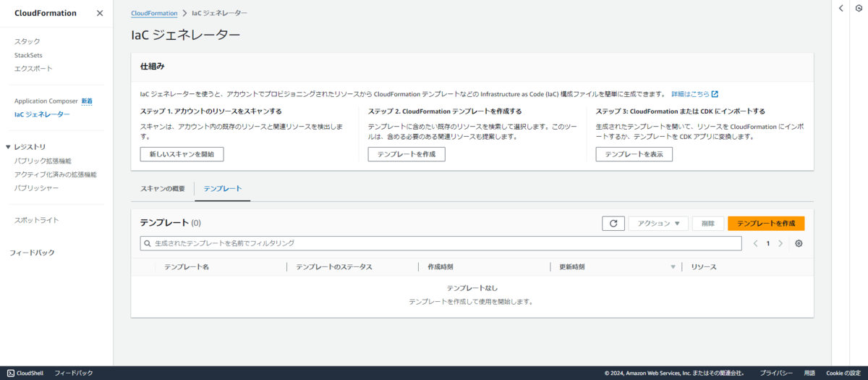
Task: Close the CloudFormation side navigation panel
Action: [100, 13]
